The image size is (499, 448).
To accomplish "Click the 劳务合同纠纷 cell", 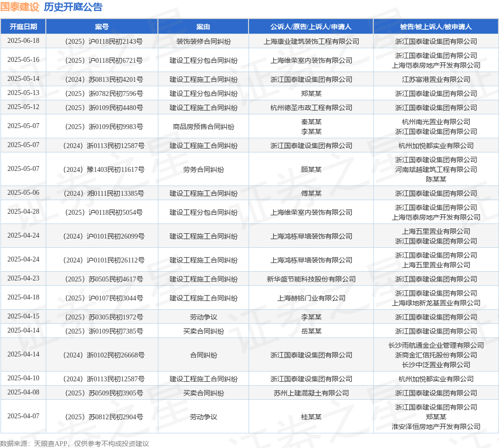I will pyautogui.click(x=203, y=169).
